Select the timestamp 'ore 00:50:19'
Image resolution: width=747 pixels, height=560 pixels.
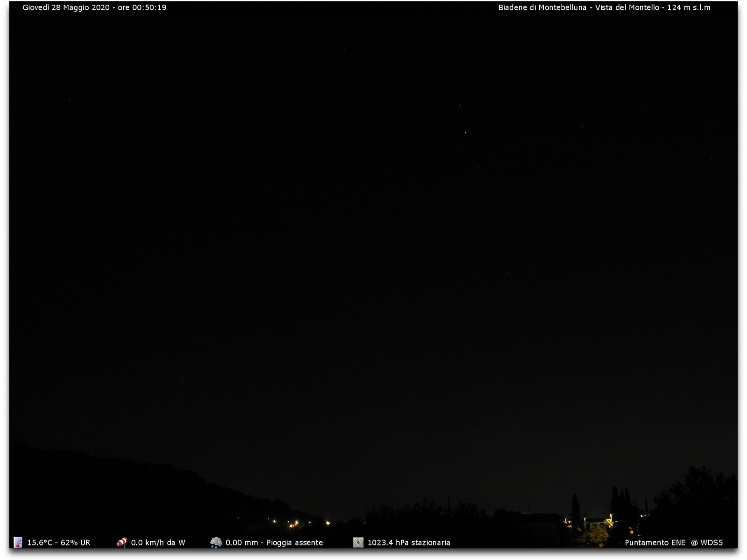click(x=142, y=7)
